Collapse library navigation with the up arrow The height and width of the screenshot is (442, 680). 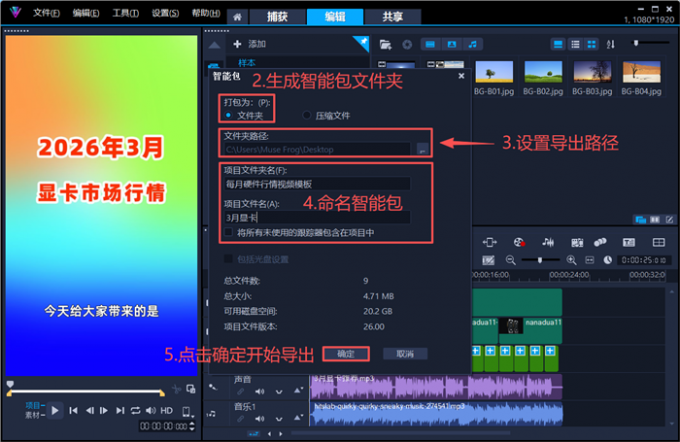(x=214, y=45)
